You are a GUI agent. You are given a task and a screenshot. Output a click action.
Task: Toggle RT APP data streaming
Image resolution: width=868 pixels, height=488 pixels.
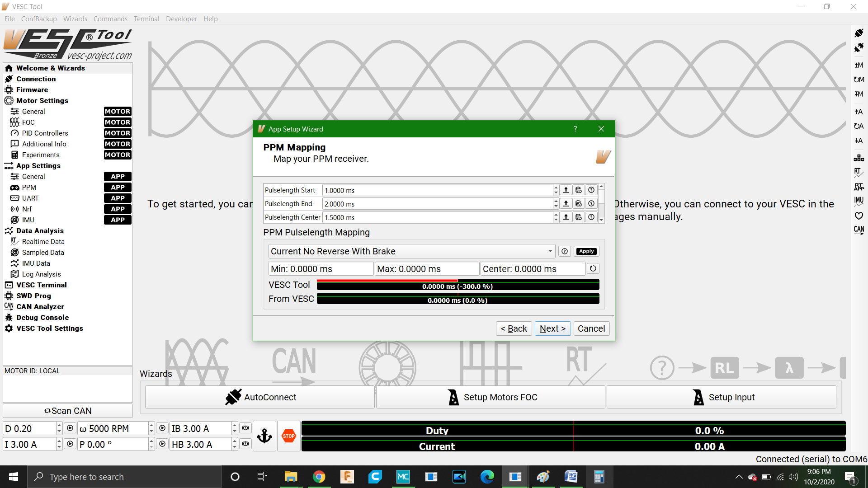tap(859, 187)
